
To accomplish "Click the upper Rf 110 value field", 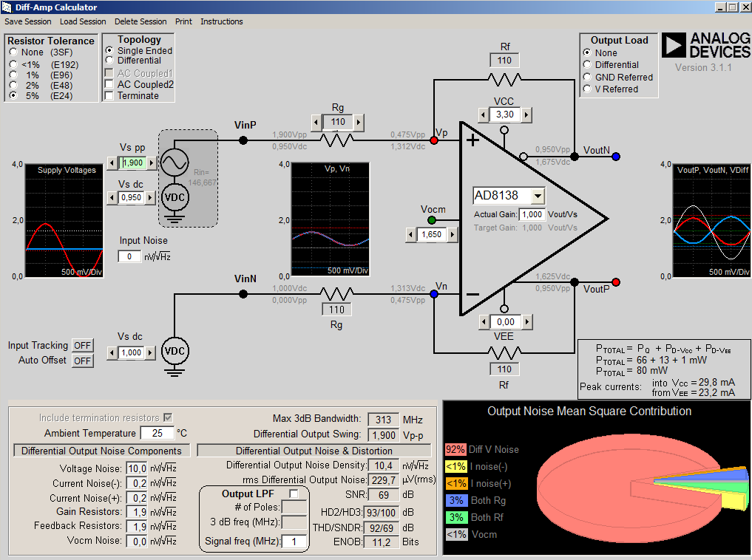I will (504, 61).
